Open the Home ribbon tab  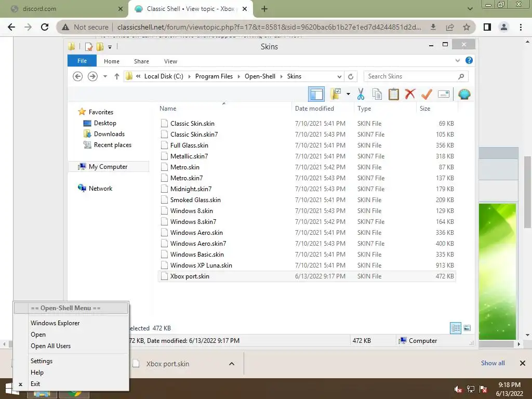pyautogui.click(x=112, y=61)
